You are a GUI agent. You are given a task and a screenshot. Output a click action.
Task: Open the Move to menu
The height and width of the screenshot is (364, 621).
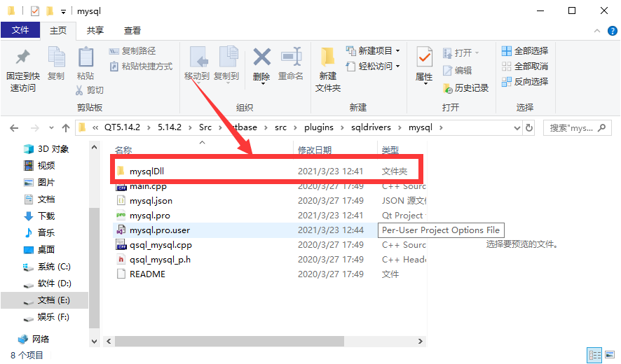[197, 64]
